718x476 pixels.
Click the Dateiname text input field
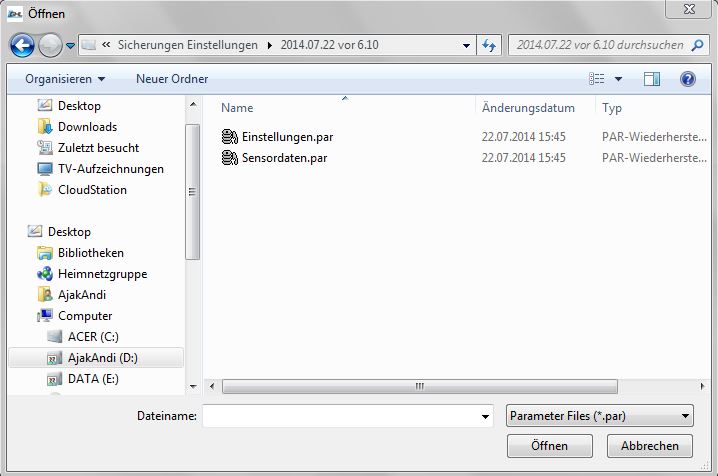[x=340, y=416]
